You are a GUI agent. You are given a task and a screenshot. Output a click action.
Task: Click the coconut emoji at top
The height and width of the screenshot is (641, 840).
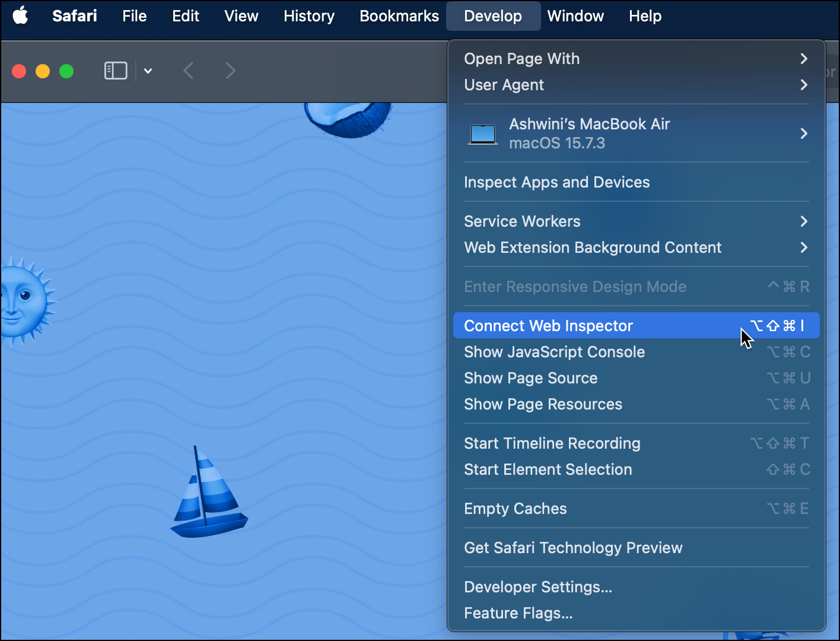pos(348,119)
